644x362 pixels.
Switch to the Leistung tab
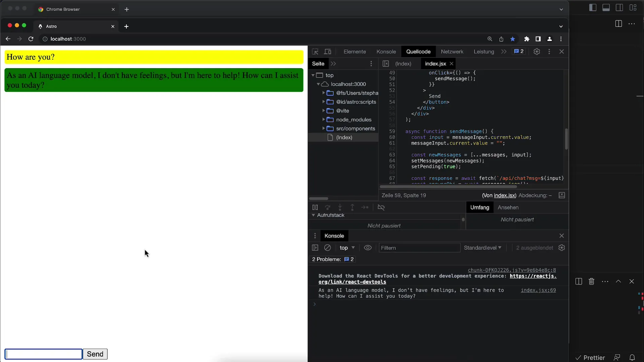click(484, 52)
